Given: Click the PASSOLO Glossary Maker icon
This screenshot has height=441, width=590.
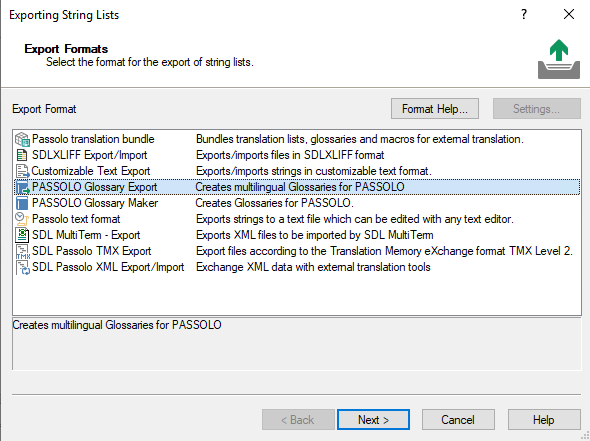Looking at the screenshot, I should click(x=22, y=203).
